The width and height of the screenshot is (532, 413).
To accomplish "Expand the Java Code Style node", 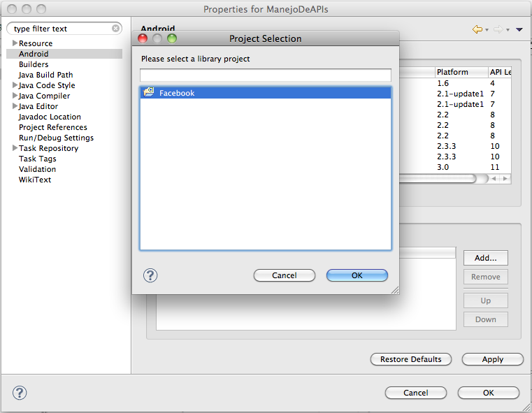I will click(15, 85).
